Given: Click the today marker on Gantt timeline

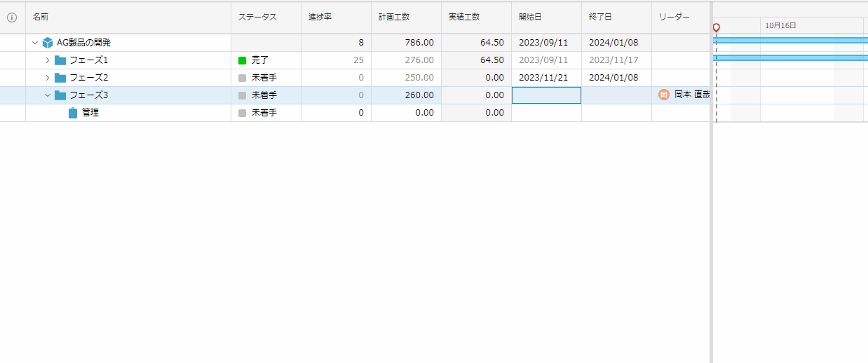Looking at the screenshot, I should click(716, 27).
